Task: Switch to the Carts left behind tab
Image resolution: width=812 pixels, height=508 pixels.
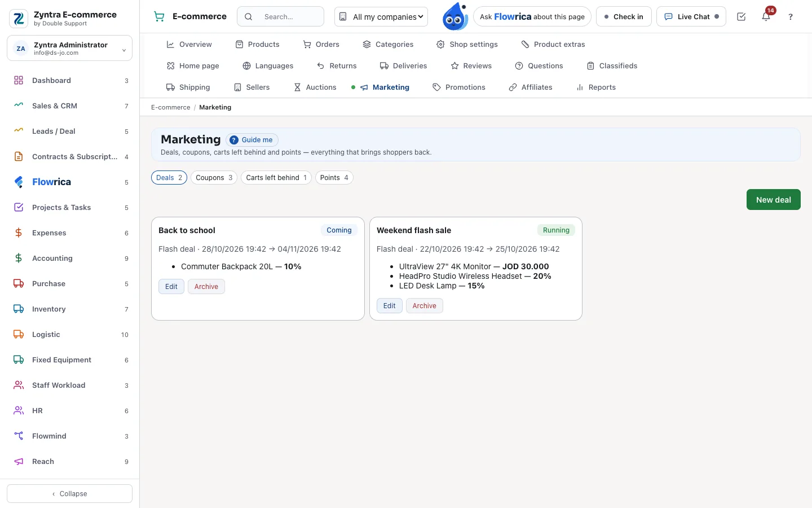Action: (276, 177)
